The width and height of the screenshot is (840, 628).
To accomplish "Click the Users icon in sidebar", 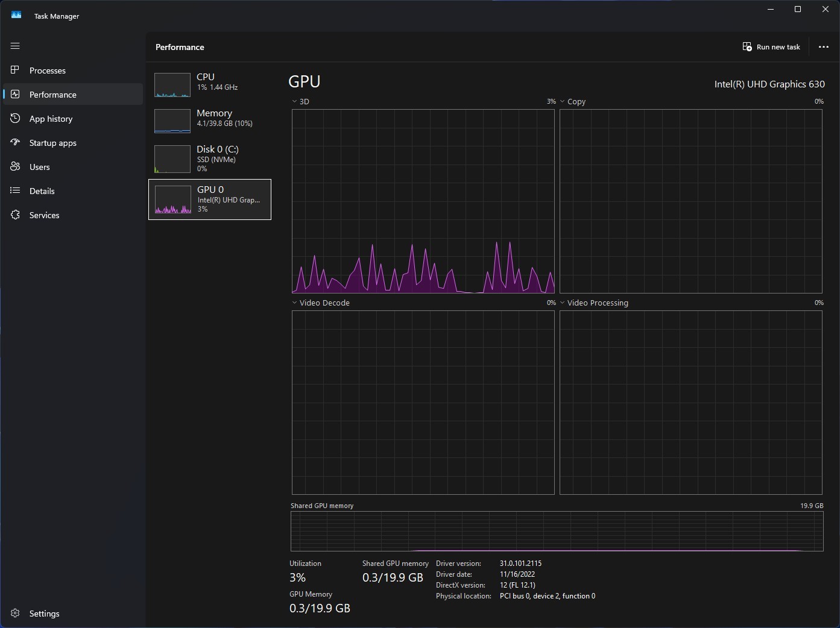I will [x=15, y=167].
